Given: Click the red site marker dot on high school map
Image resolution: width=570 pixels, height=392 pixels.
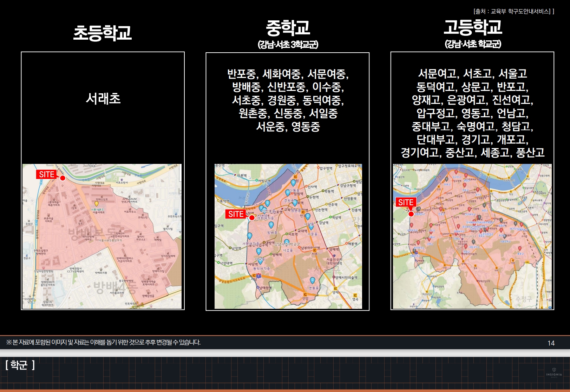Looking at the screenshot, I should click(x=411, y=214).
